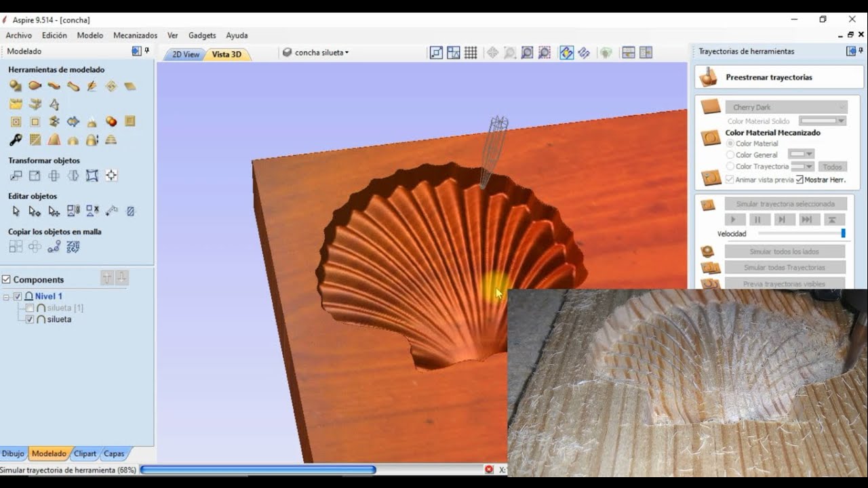
Task: Click the Simular trayectoria seleccionada button
Action: tap(785, 204)
